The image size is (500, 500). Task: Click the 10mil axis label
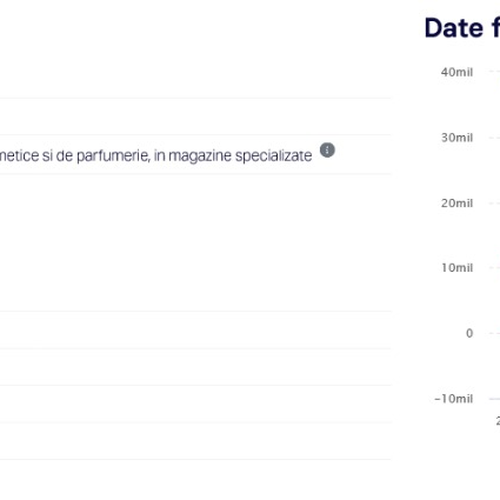click(x=457, y=268)
